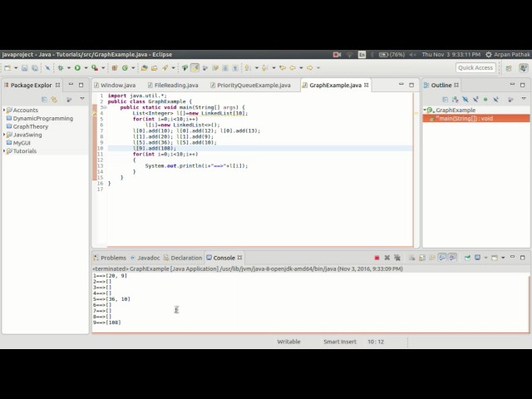This screenshot has height=399, width=532.
Task: Open the Debug button dropdown arrow
Action: 68,68
